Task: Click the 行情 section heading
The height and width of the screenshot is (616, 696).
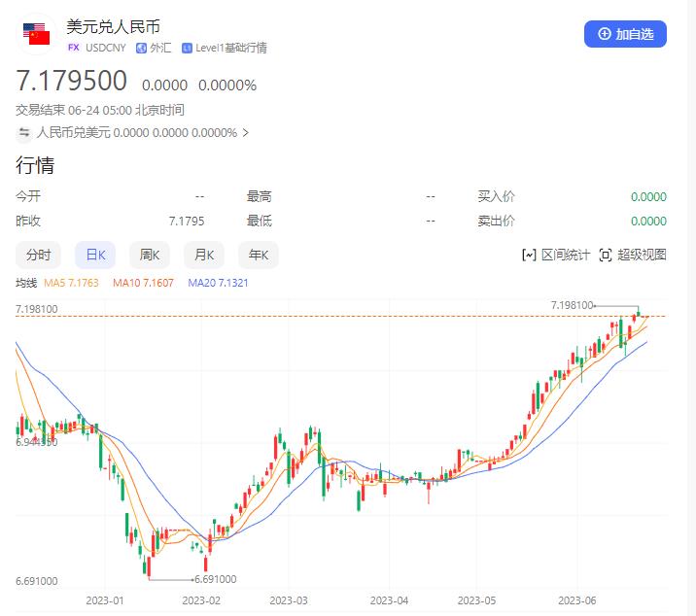Action: click(35, 165)
